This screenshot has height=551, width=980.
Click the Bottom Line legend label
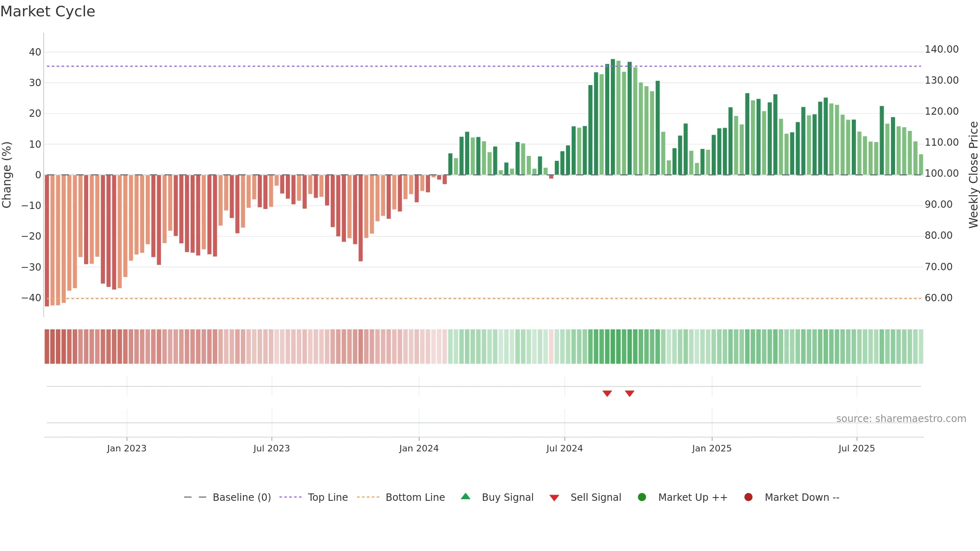click(x=415, y=498)
